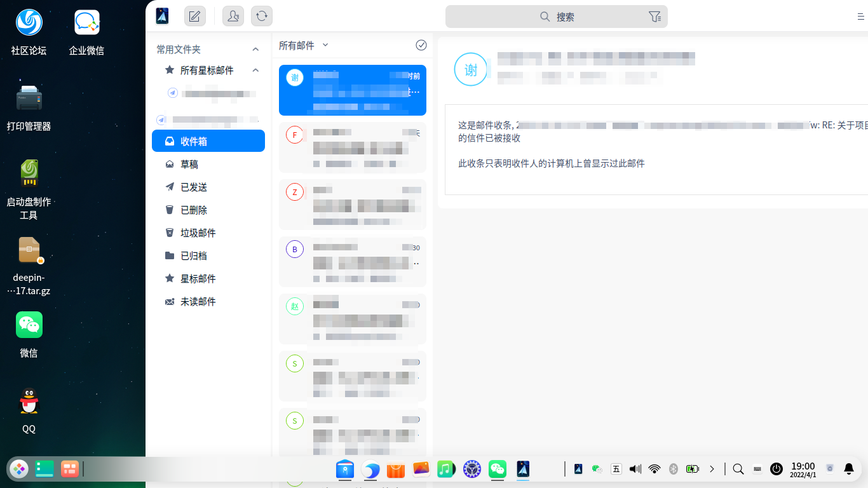Compose a new email
Viewport: 868px width, 488px height.
[194, 16]
